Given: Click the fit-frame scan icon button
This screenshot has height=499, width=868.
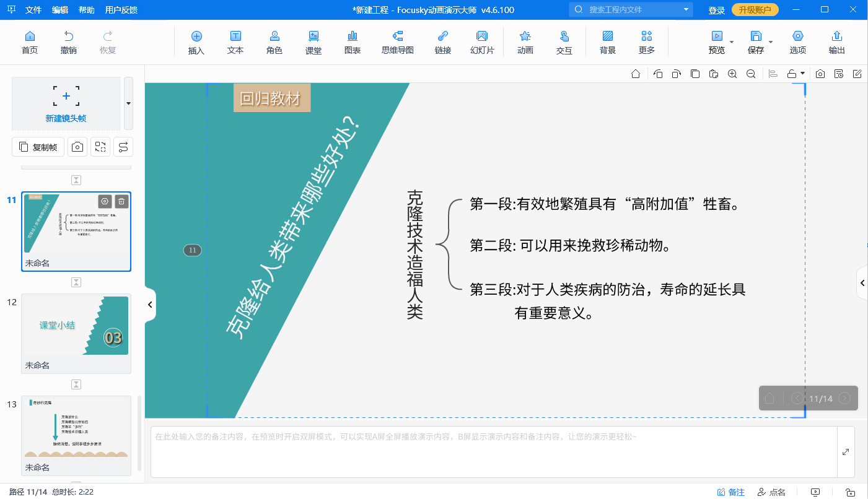Looking at the screenshot, I should coord(100,147).
